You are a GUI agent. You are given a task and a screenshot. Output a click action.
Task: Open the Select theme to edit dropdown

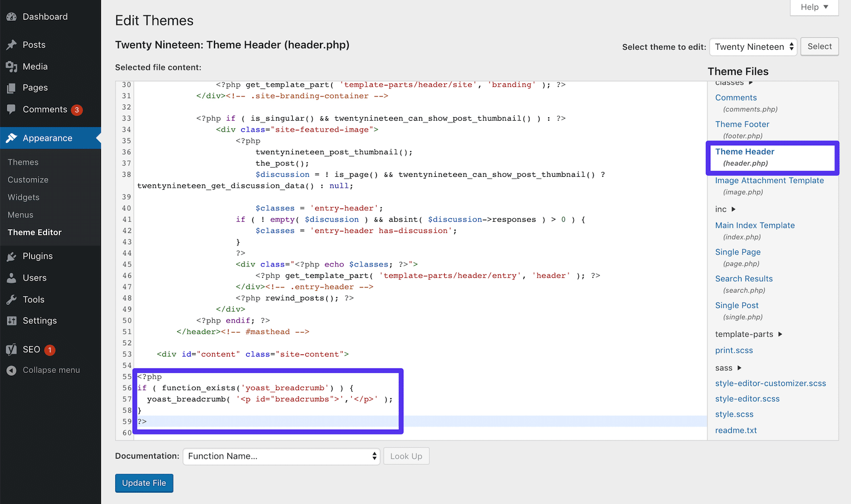pyautogui.click(x=753, y=46)
